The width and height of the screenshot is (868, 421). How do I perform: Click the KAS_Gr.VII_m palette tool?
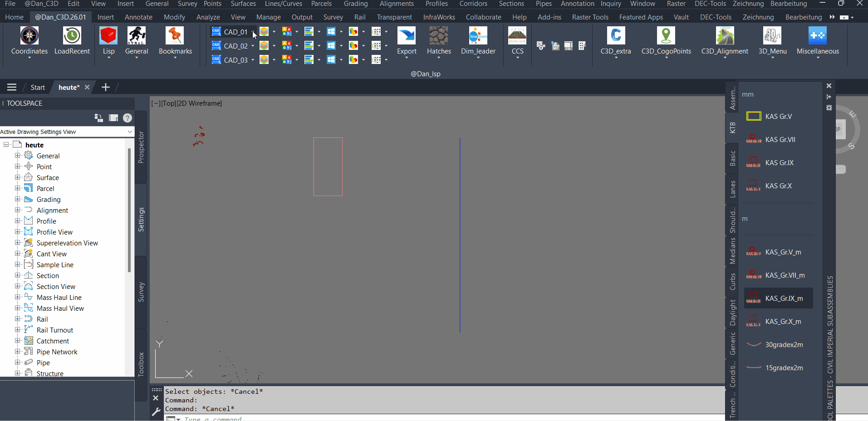779,275
